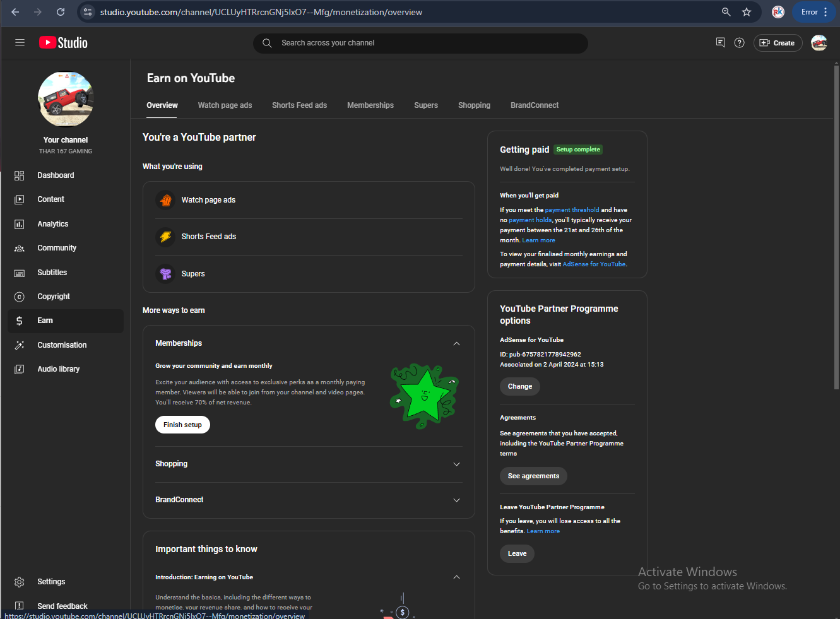Open the payment threshold link
The width and height of the screenshot is (840, 619).
(572, 210)
